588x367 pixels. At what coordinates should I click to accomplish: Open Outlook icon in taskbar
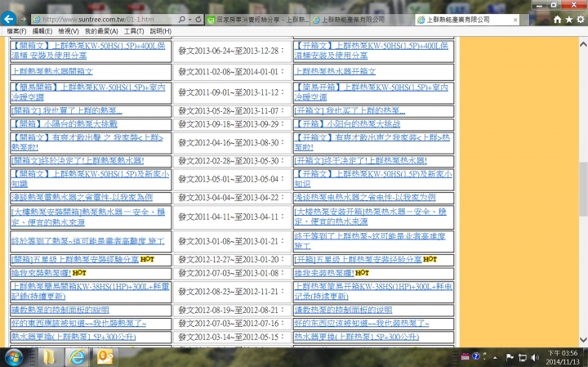point(105,357)
